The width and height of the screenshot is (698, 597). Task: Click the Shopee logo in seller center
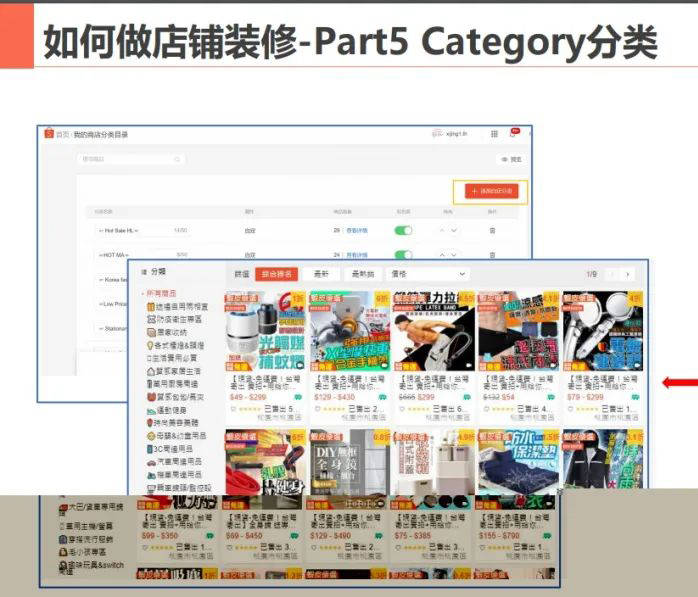(49, 133)
